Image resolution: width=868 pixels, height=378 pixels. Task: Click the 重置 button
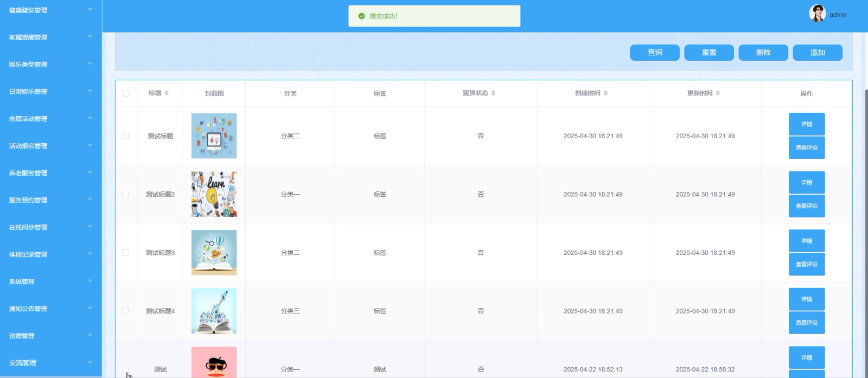(x=709, y=53)
